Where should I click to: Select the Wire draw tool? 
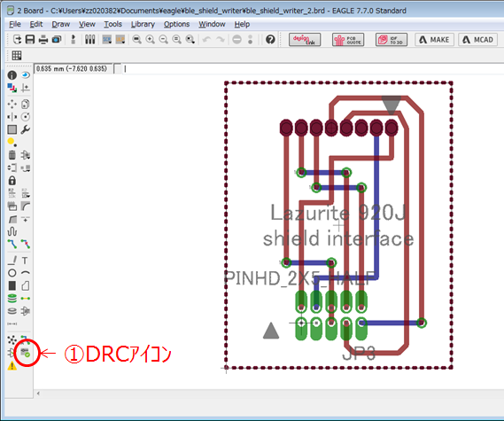pyautogui.click(x=12, y=261)
